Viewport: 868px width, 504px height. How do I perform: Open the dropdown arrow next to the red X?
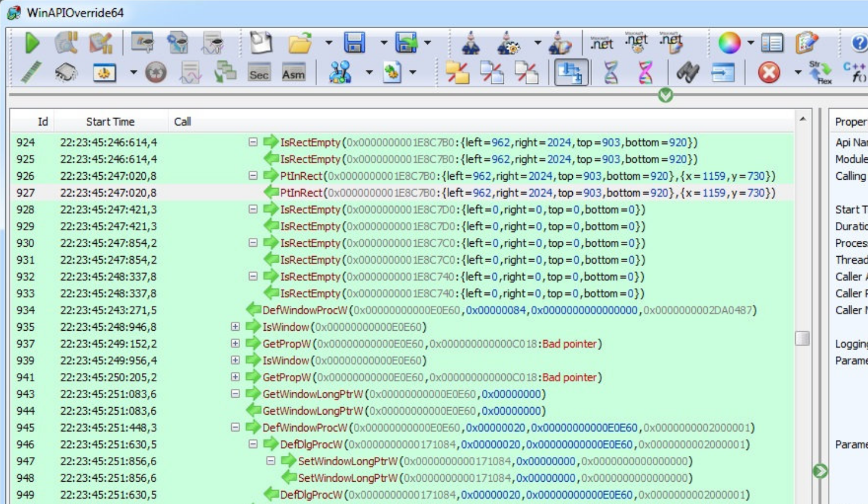[x=798, y=72]
